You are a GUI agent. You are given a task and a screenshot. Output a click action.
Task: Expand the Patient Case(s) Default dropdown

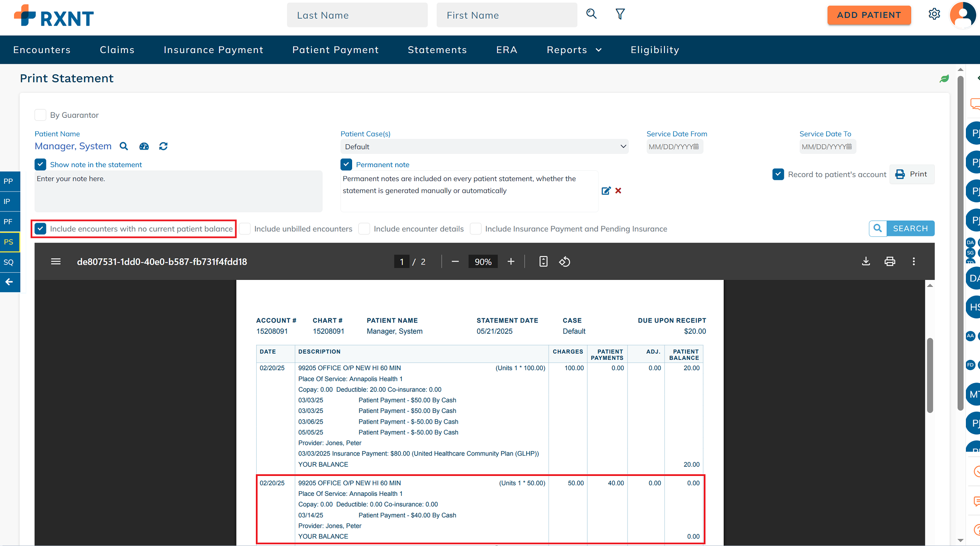484,147
